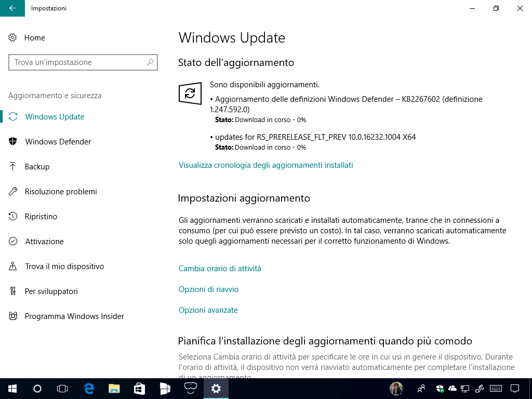Open Programma Windows Insider cat icon
This screenshot has width=532, height=399.
pyautogui.click(x=13, y=316)
